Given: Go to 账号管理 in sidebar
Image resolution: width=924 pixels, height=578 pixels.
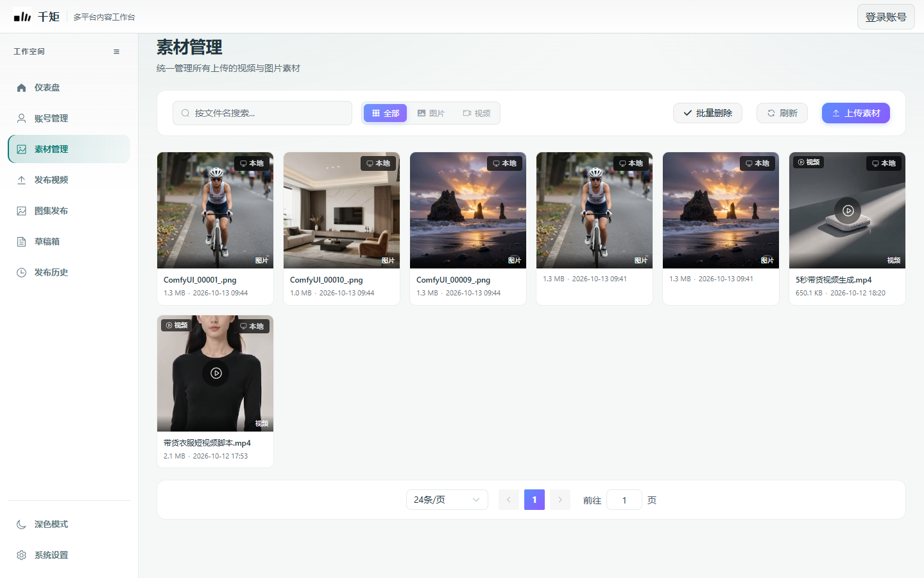Looking at the screenshot, I should click(x=69, y=118).
